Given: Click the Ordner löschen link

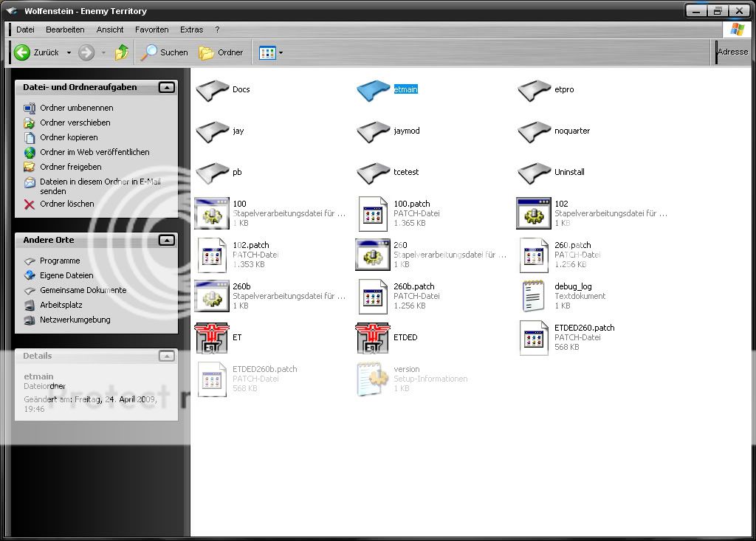Looking at the screenshot, I should [66, 204].
